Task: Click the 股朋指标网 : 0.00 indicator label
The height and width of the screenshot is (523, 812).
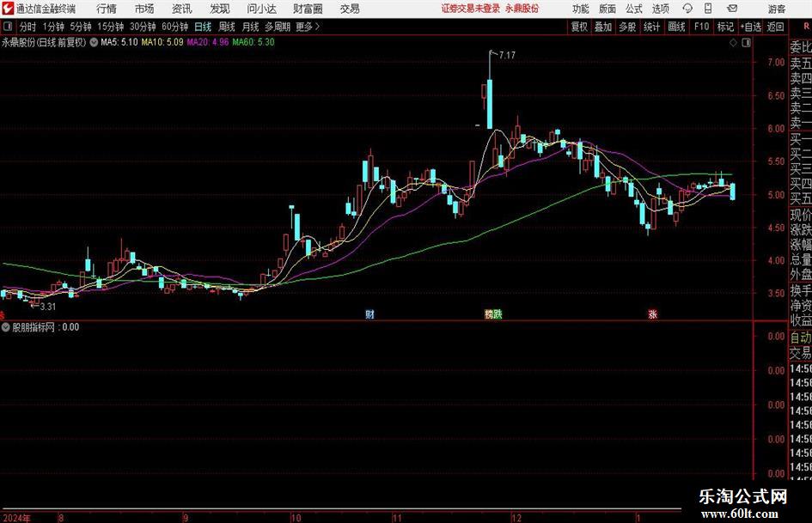Action: tap(46, 327)
